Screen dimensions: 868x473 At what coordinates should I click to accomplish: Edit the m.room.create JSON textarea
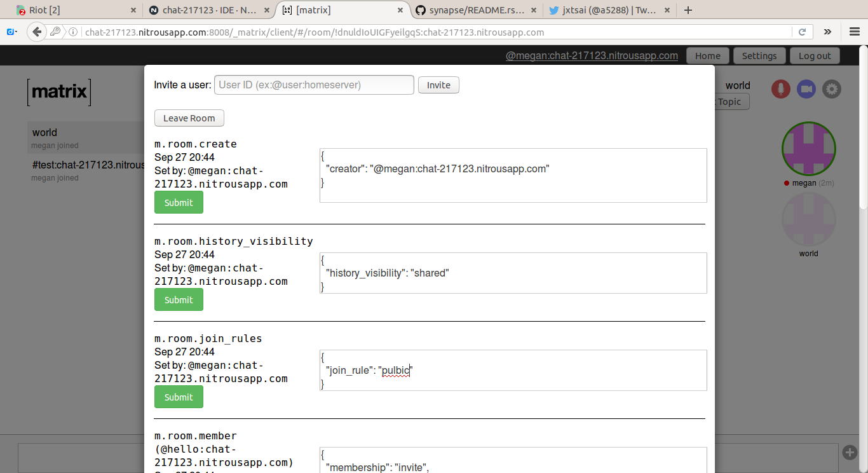point(513,175)
